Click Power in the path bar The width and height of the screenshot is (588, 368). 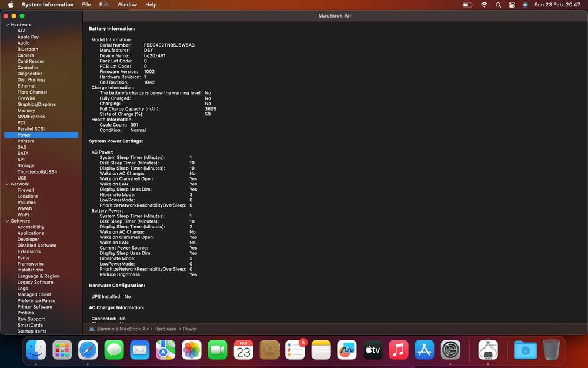pos(190,329)
